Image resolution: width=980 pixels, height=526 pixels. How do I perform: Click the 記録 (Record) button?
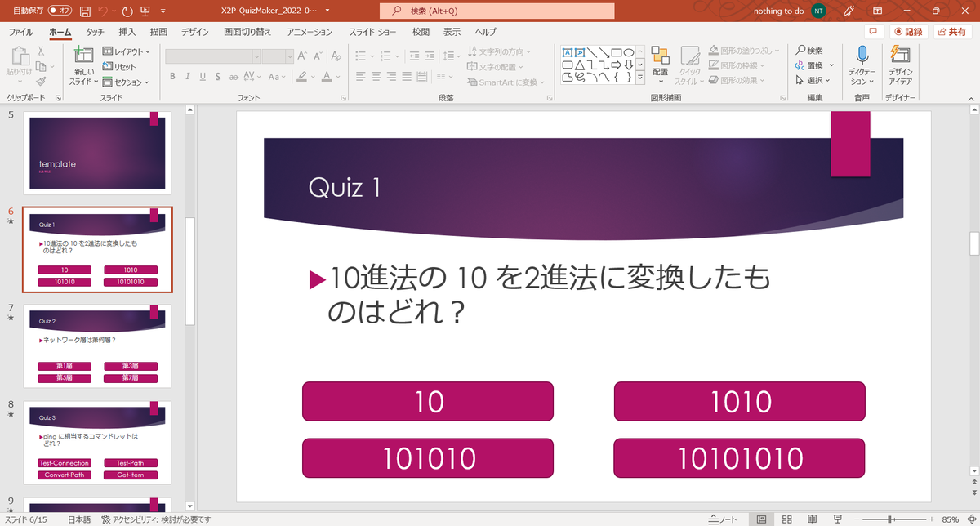908,32
